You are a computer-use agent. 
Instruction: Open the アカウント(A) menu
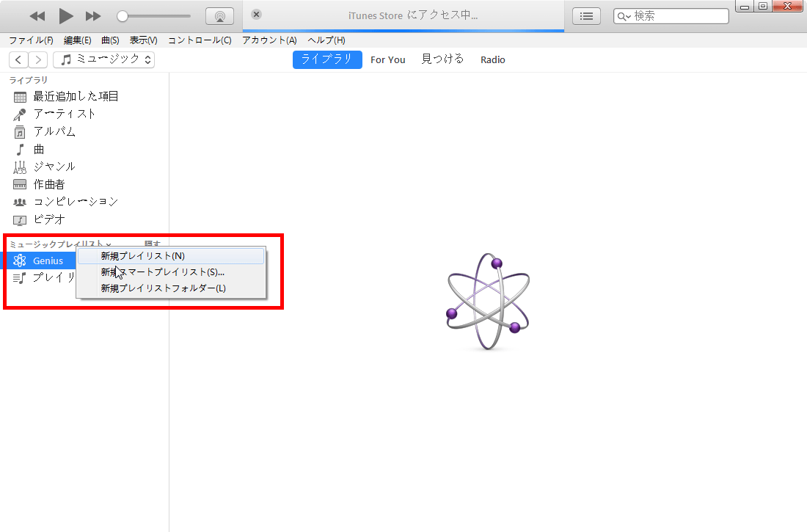[x=269, y=40]
